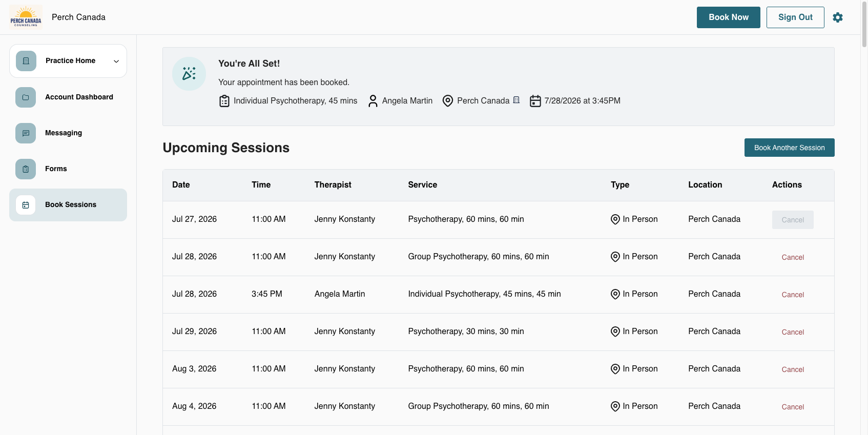The height and width of the screenshot is (435, 868).
Task: Click the Date column header
Action: [x=181, y=185]
